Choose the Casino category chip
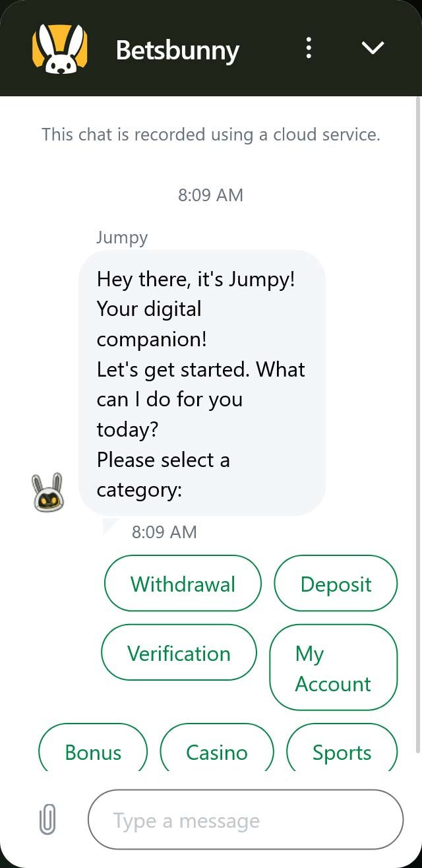 pyautogui.click(x=217, y=747)
